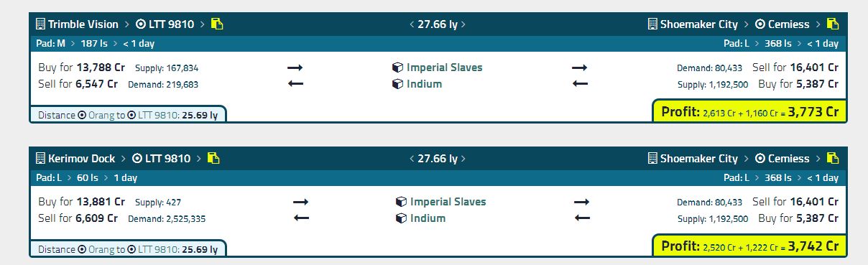Copy Cemiess system name in second route
Image resolution: width=868 pixels, height=265 pixels.
coord(833,159)
